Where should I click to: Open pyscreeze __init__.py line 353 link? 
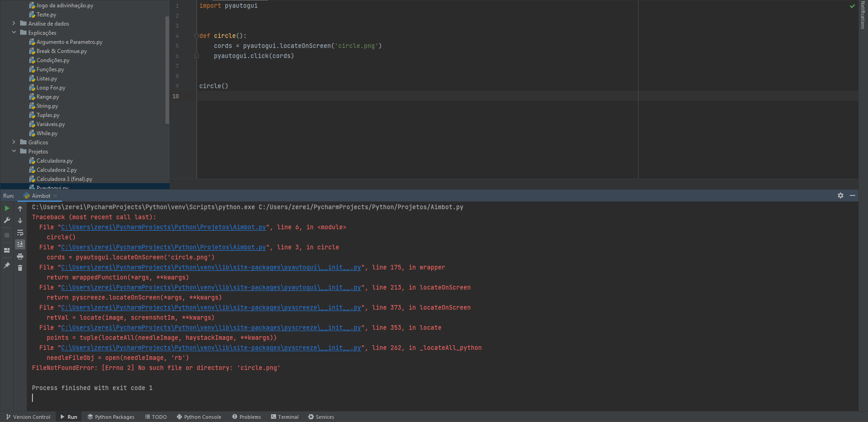(x=211, y=327)
